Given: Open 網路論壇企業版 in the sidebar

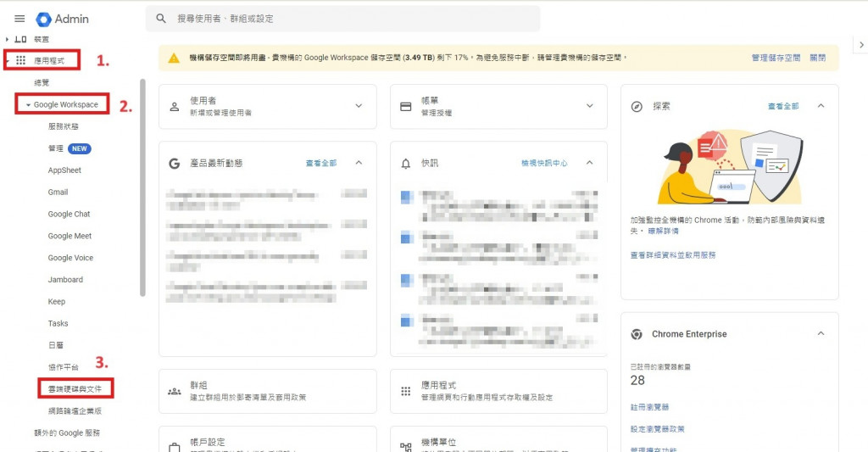Looking at the screenshot, I should (75, 411).
